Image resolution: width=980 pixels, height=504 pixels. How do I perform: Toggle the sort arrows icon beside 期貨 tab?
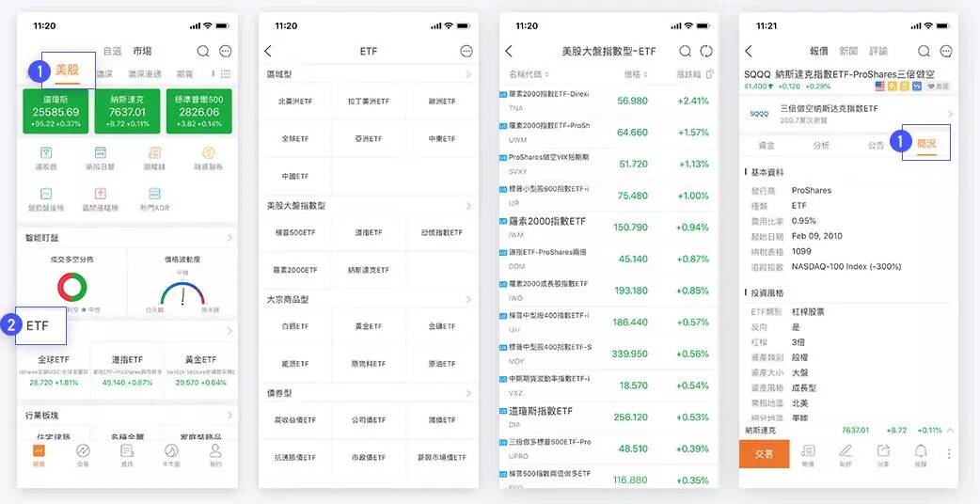[213, 73]
